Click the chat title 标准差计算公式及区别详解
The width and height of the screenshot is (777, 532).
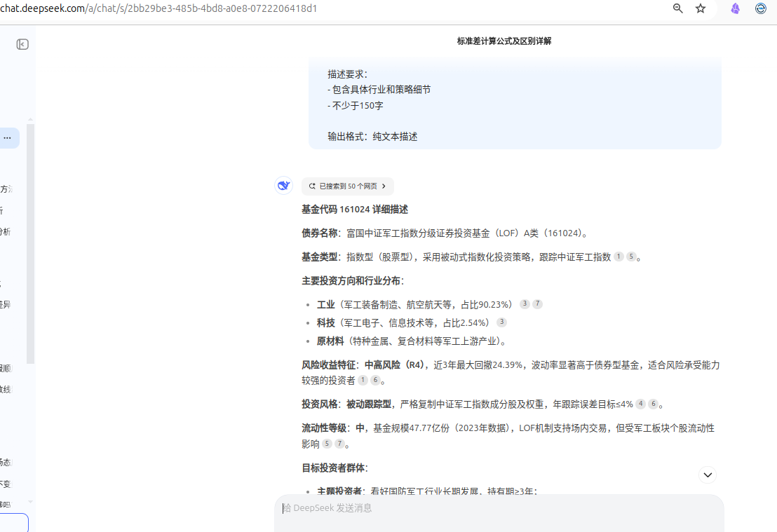click(504, 41)
